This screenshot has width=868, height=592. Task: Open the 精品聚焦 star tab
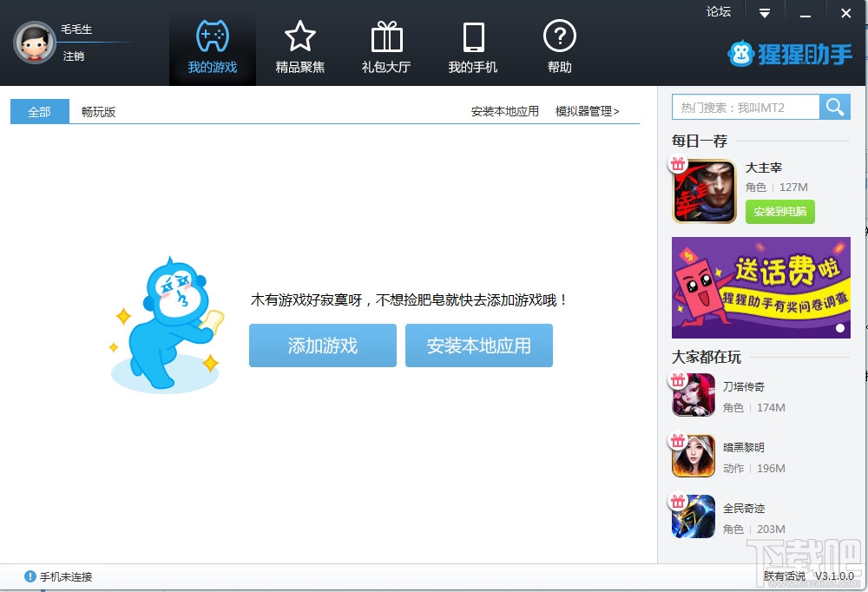coord(299,47)
